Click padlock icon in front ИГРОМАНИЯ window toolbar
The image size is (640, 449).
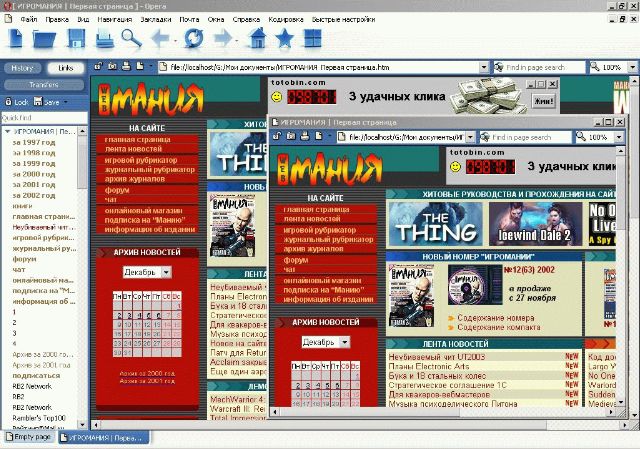pyautogui.click(x=277, y=136)
